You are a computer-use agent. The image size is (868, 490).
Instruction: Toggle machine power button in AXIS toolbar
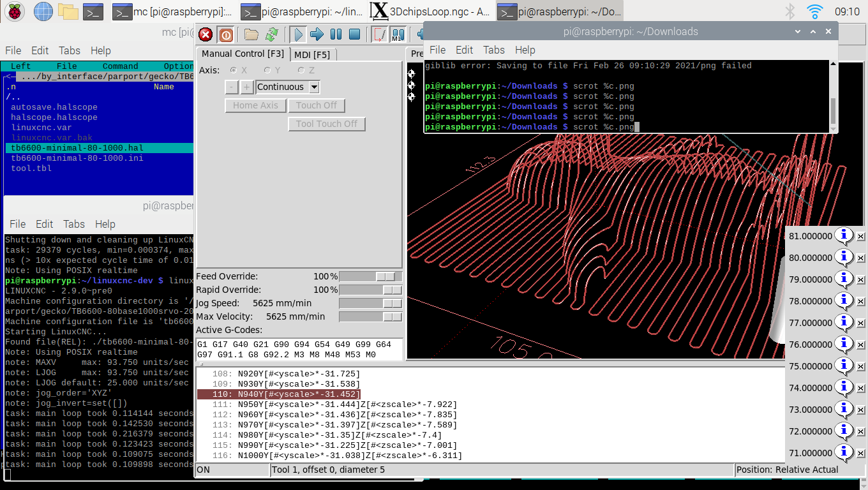click(x=225, y=34)
